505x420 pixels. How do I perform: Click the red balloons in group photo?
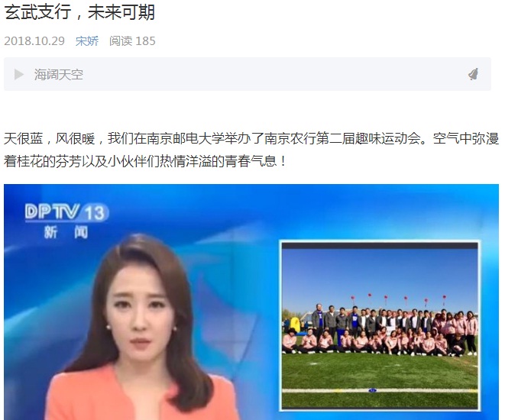(x=399, y=299)
